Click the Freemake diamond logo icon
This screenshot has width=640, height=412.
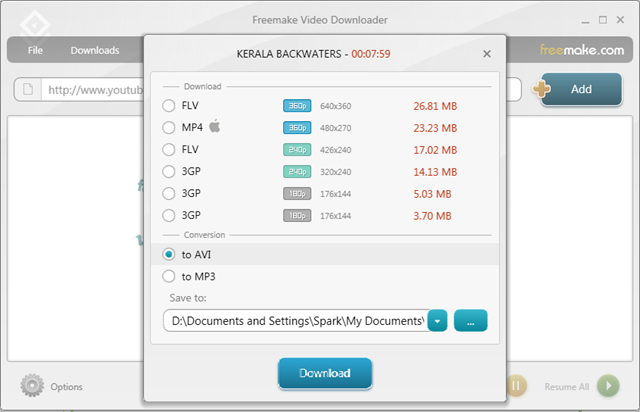click(35, 25)
